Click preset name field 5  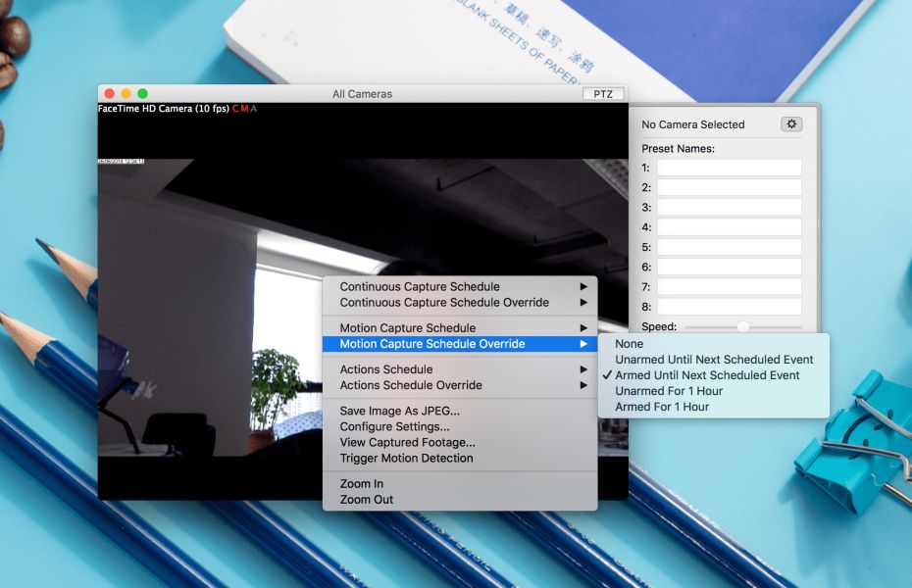click(x=730, y=247)
